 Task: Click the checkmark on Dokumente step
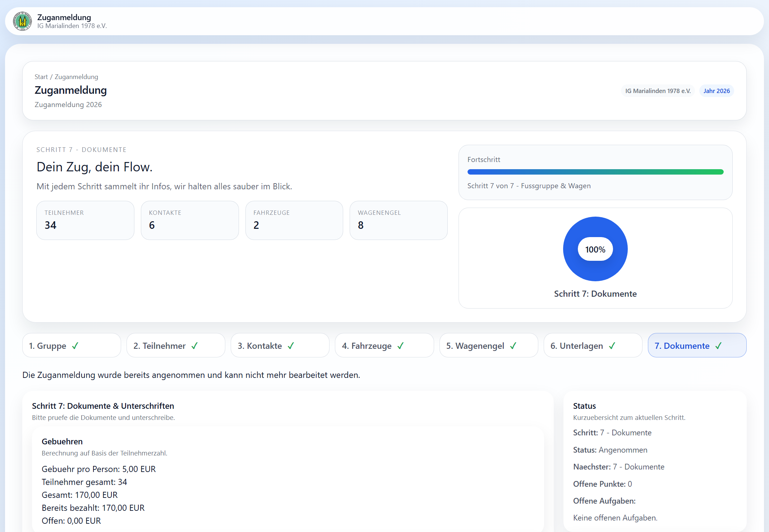718,346
